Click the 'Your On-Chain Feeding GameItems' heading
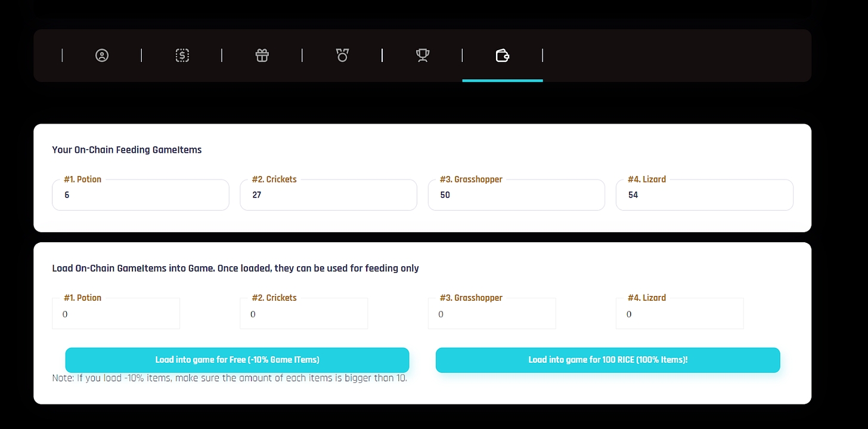The image size is (868, 429). pyautogui.click(x=127, y=150)
